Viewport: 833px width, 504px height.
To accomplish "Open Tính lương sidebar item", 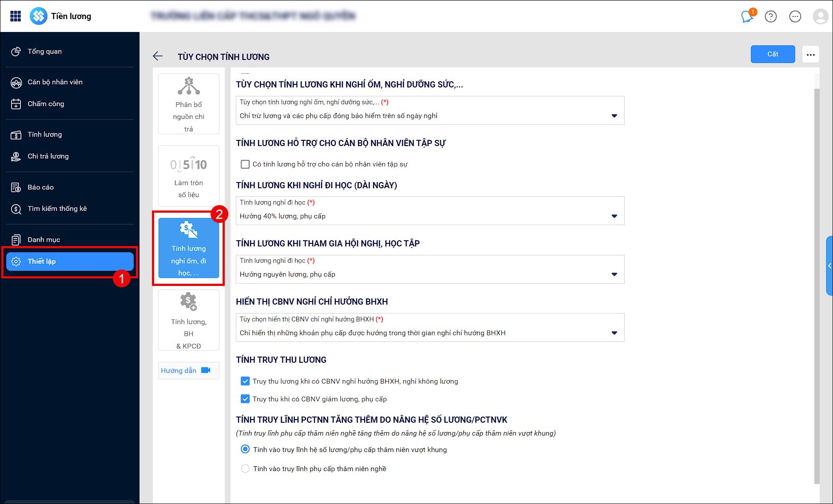I will tap(70, 135).
